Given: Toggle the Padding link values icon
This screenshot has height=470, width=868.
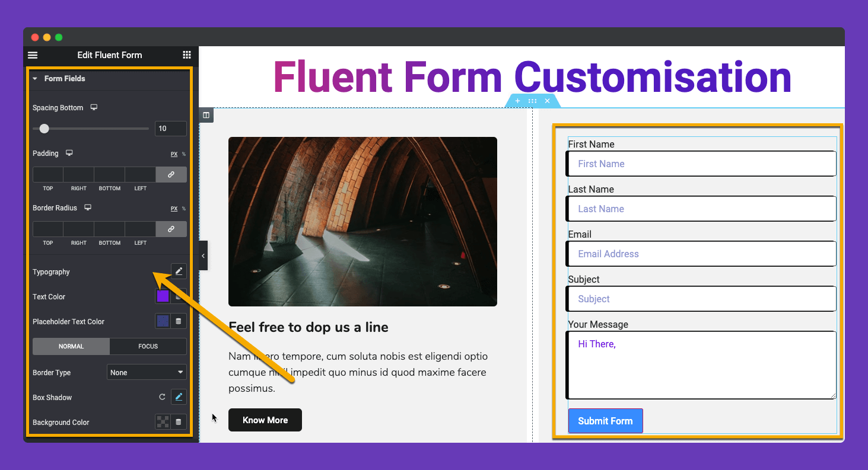Looking at the screenshot, I should coord(171,174).
